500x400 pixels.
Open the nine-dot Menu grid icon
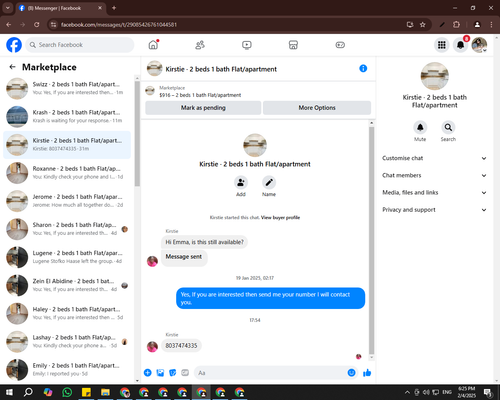(x=442, y=45)
